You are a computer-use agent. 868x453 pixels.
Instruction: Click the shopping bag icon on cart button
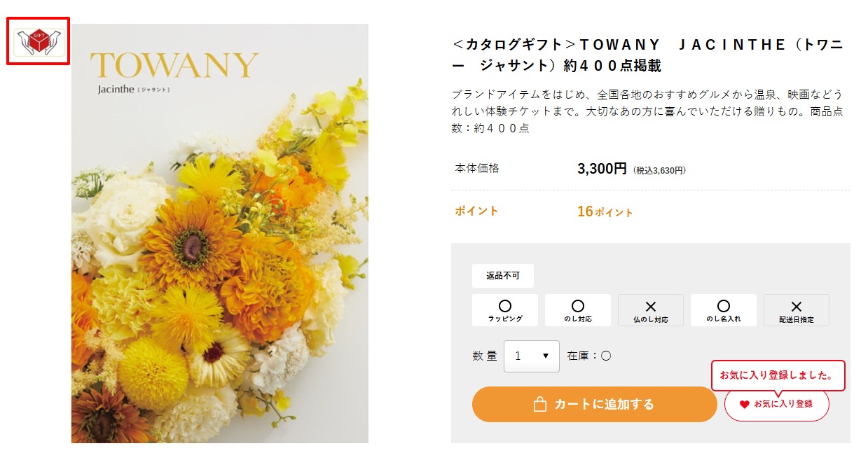(539, 404)
